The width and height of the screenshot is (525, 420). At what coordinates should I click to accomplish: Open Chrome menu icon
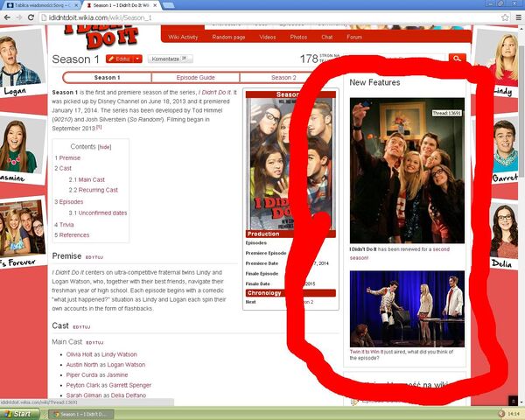(x=519, y=17)
